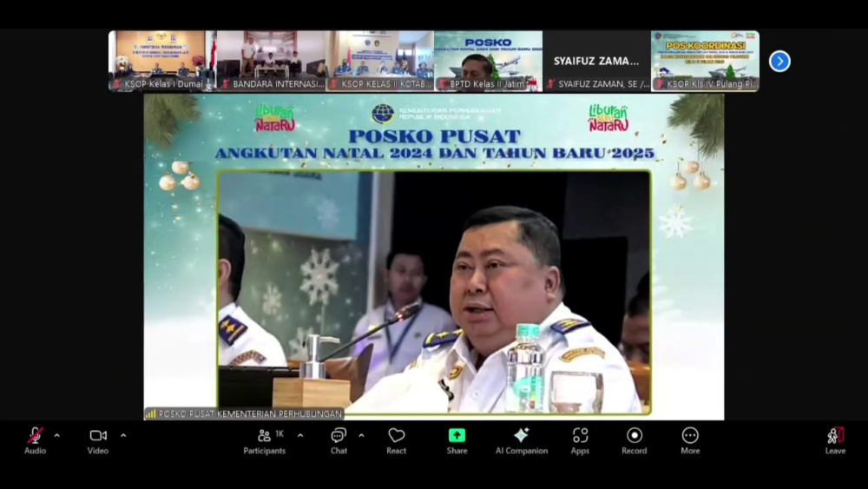The height and width of the screenshot is (489, 868).
Task: Open video options arrow beside Video
Action: tap(123, 436)
